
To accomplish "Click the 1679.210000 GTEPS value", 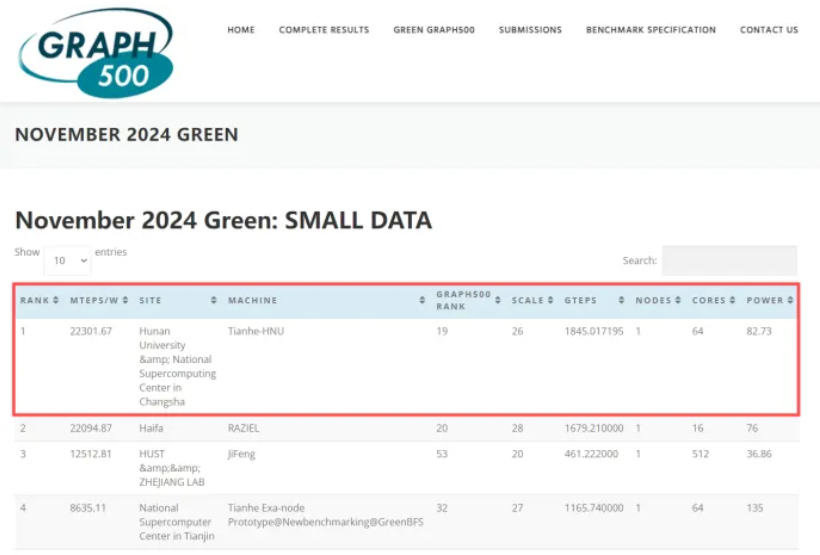I will click(x=594, y=428).
